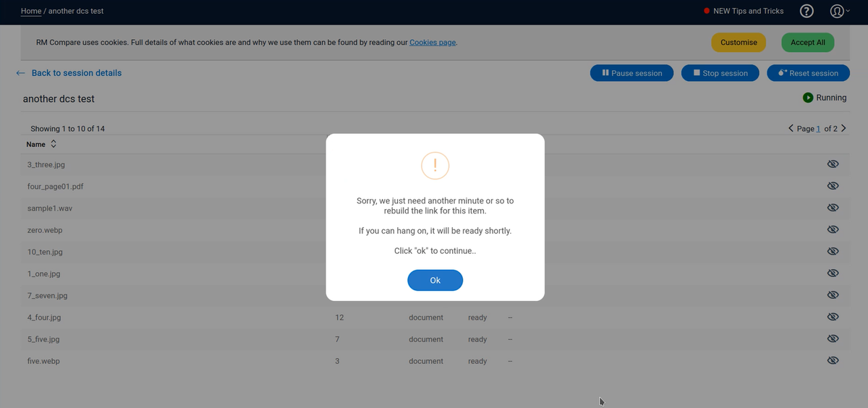Toggle visibility of 3_three.jpg
Image resolution: width=868 pixels, height=408 pixels.
pos(833,164)
